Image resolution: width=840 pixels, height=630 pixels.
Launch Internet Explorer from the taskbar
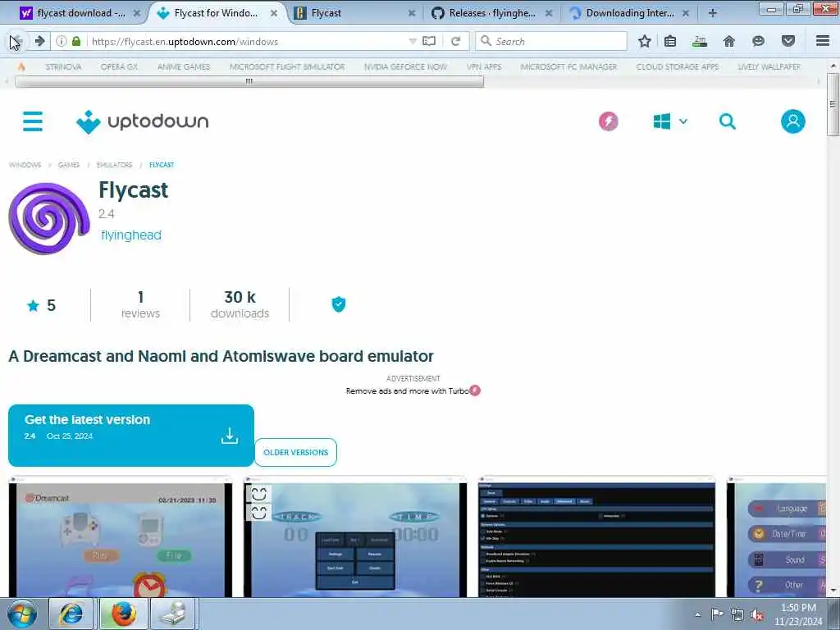click(71, 614)
